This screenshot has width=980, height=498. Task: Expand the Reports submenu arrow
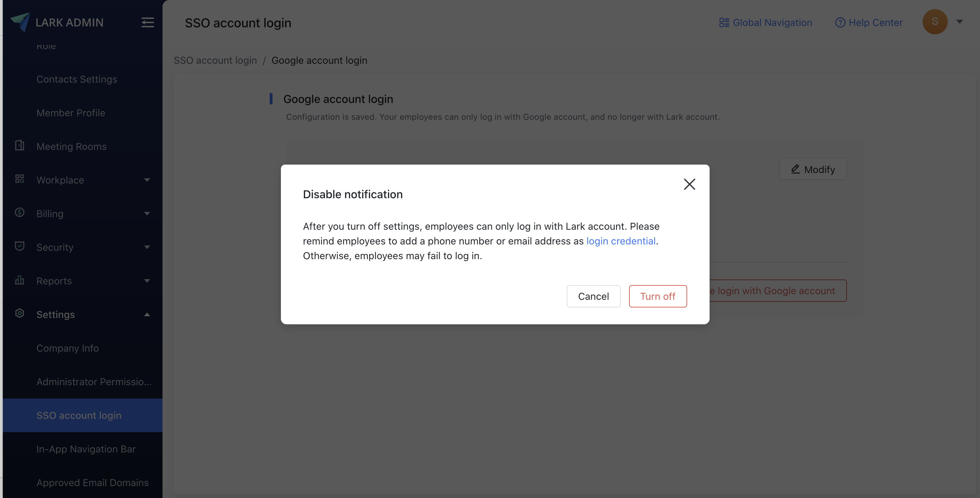pyautogui.click(x=147, y=281)
